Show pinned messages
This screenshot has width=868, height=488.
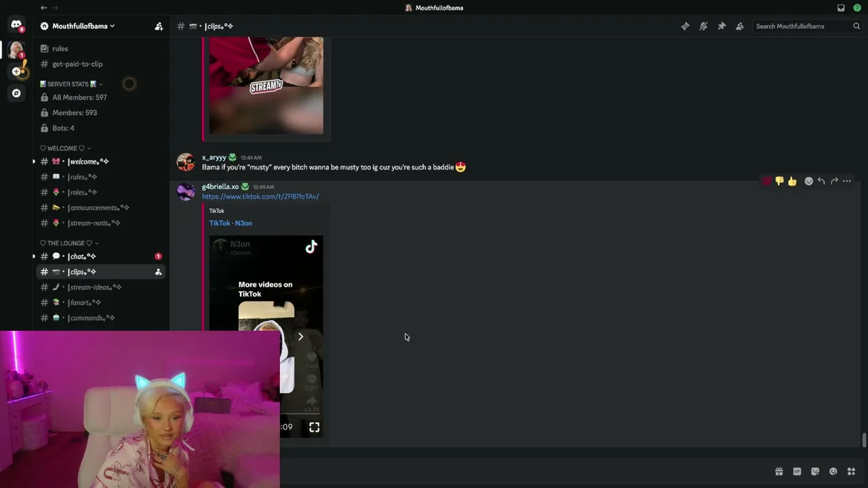click(x=722, y=26)
